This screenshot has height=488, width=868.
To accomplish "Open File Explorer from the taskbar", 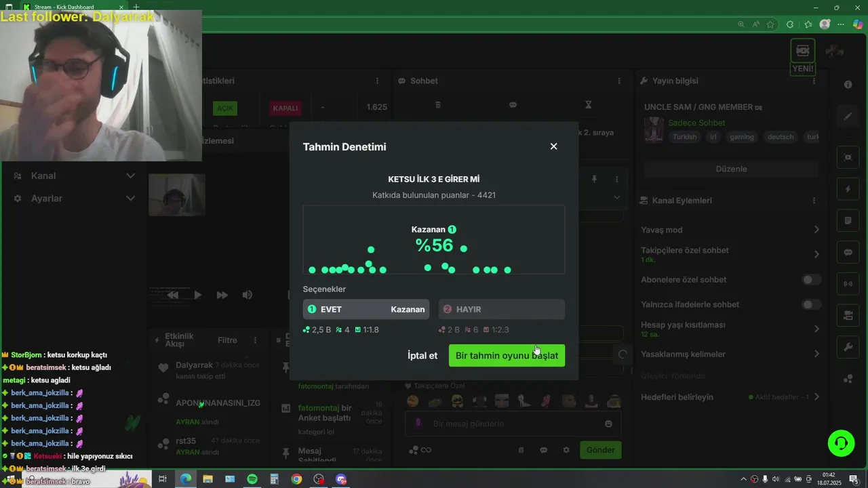I will click(208, 479).
